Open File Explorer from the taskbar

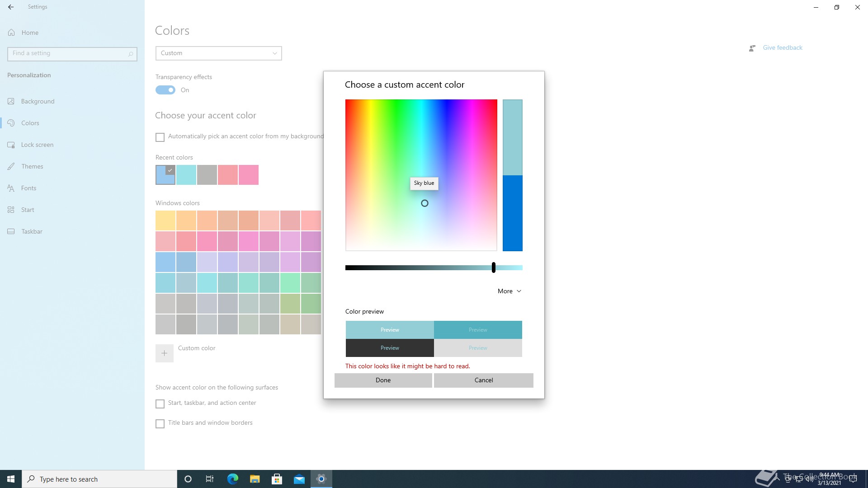click(255, 479)
